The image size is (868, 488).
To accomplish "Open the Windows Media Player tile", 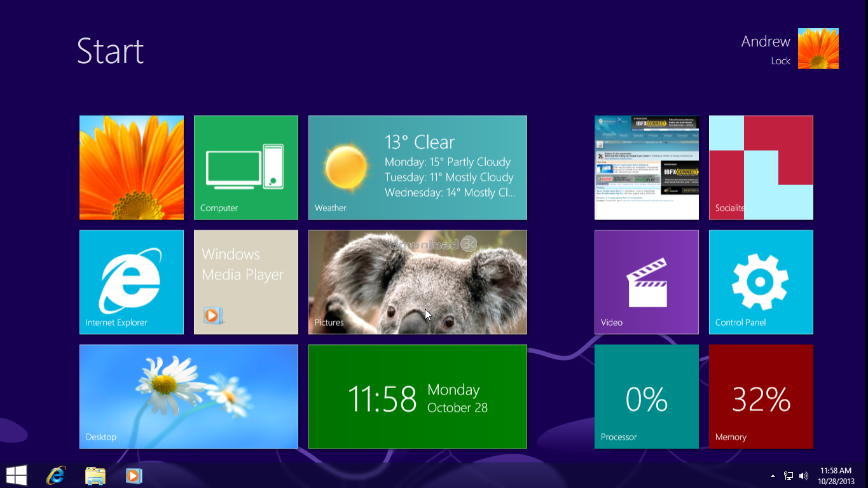I will (x=245, y=282).
